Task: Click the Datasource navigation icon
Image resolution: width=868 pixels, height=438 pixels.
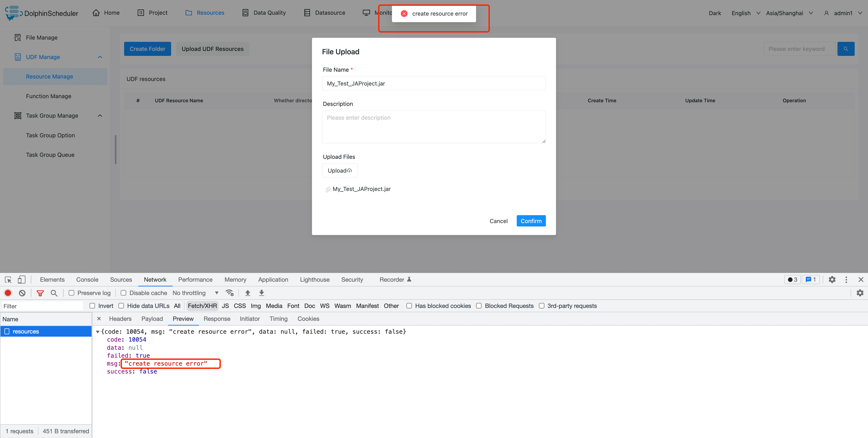Action: point(307,12)
